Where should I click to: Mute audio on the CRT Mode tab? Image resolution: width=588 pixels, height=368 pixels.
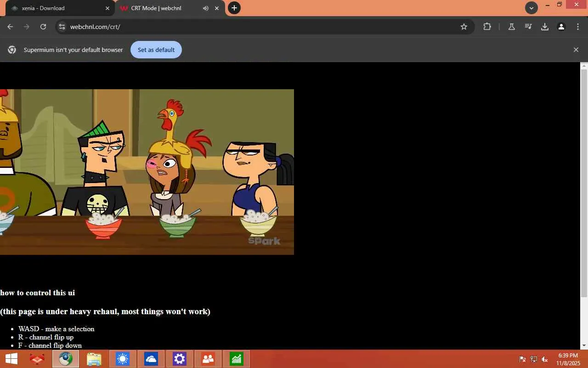click(x=205, y=8)
